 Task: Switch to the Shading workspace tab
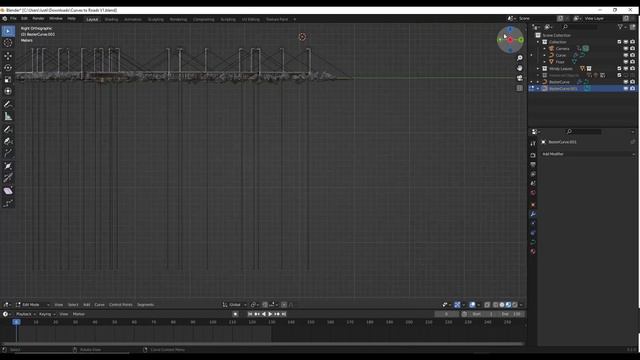pos(111,19)
